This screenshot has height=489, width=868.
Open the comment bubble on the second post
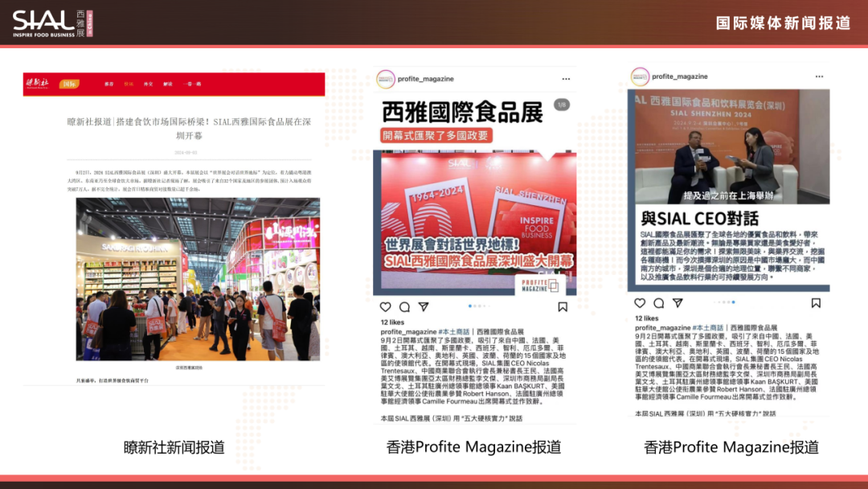[x=658, y=304]
